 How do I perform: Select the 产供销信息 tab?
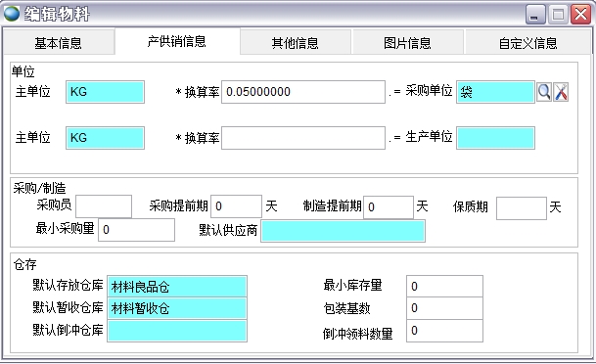(177, 41)
